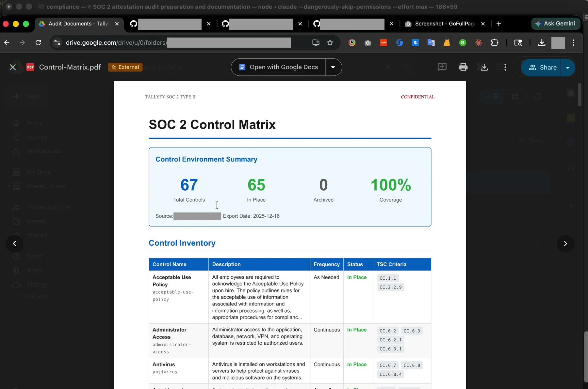The width and height of the screenshot is (588, 389).
Task: Go back in browser history
Action: [7, 43]
